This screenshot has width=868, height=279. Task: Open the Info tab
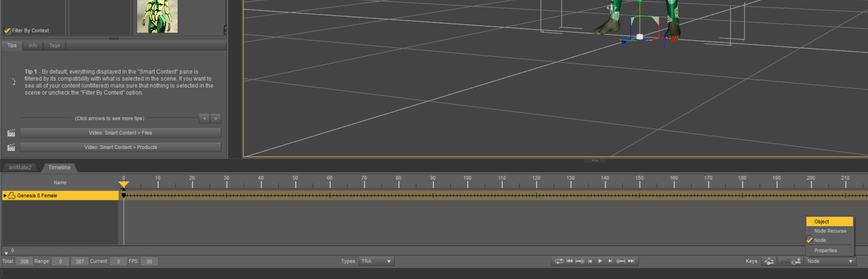[x=33, y=46]
